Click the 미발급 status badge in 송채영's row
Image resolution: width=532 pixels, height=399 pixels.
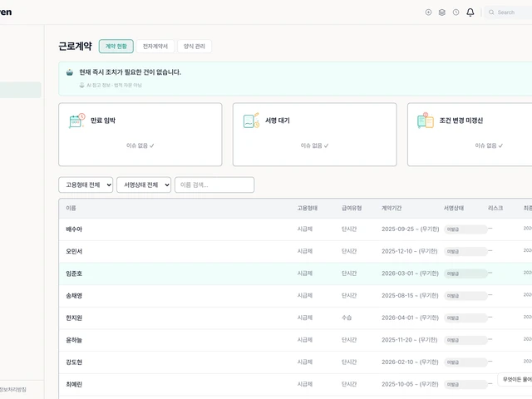point(465,296)
